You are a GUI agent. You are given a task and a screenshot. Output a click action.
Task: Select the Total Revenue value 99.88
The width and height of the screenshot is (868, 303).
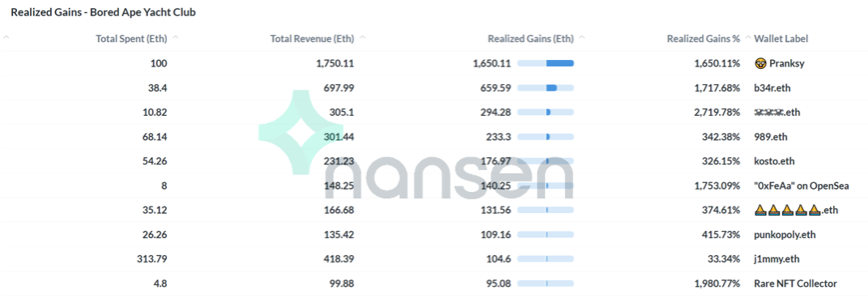pyautogui.click(x=342, y=284)
